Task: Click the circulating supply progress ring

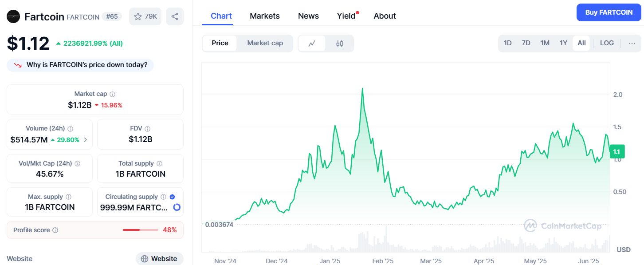Action: point(177,207)
